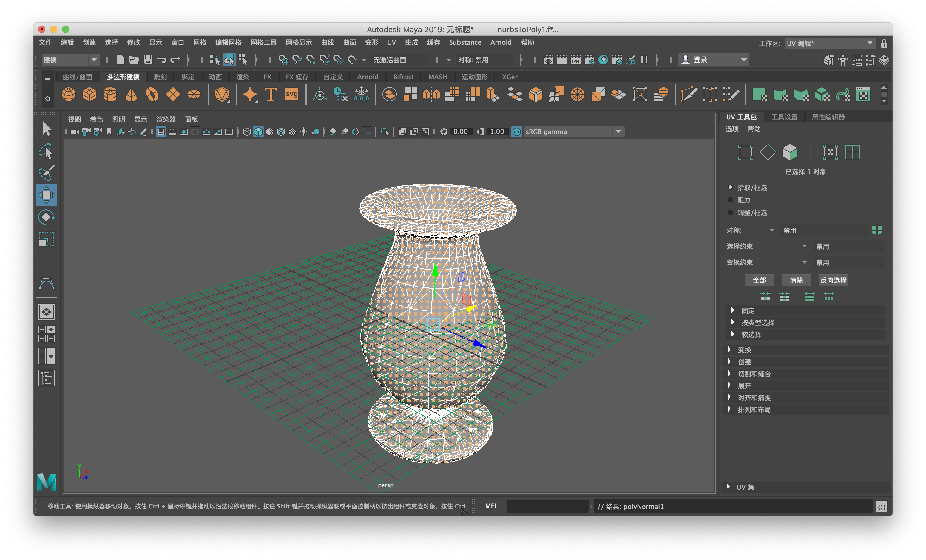The width and height of the screenshot is (926, 560).
Task: Click the UV edge selection diamond icon
Action: pyautogui.click(x=767, y=152)
